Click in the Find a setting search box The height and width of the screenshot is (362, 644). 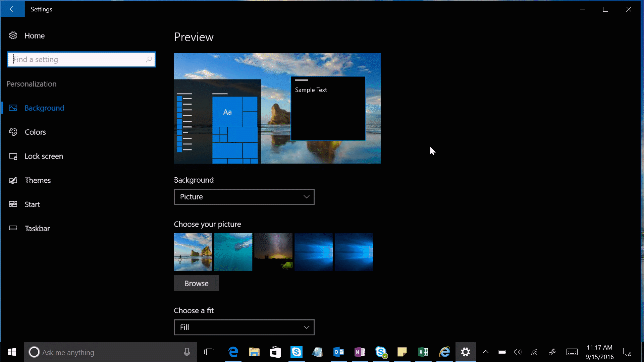coord(82,59)
